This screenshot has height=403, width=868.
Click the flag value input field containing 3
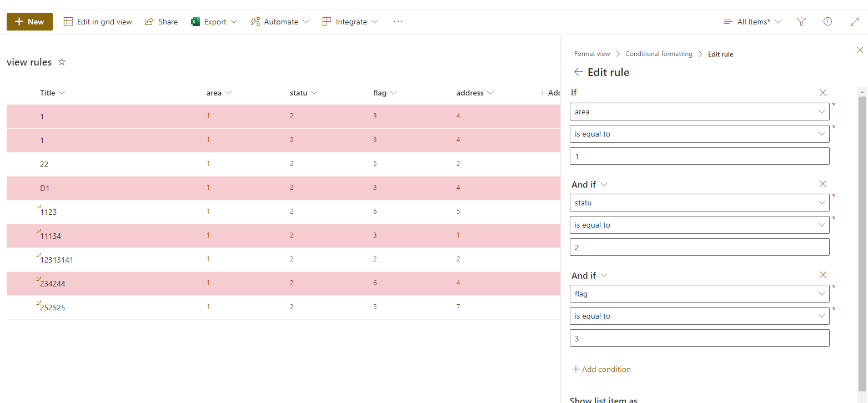tap(699, 338)
